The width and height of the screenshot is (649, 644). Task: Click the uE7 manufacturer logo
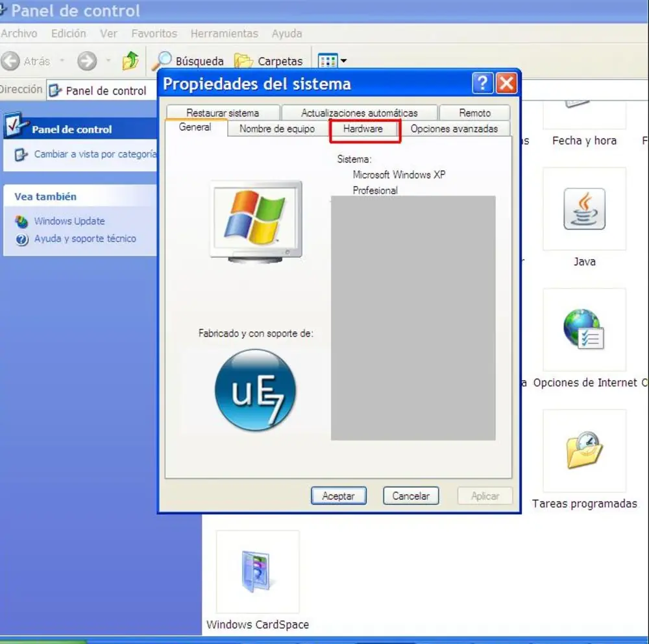[x=255, y=390]
